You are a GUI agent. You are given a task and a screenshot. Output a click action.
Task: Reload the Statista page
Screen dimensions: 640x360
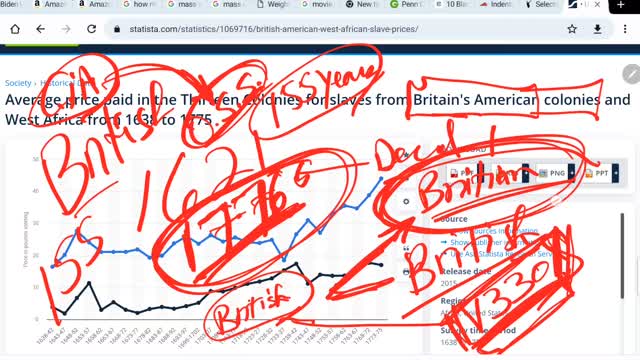click(x=91, y=29)
